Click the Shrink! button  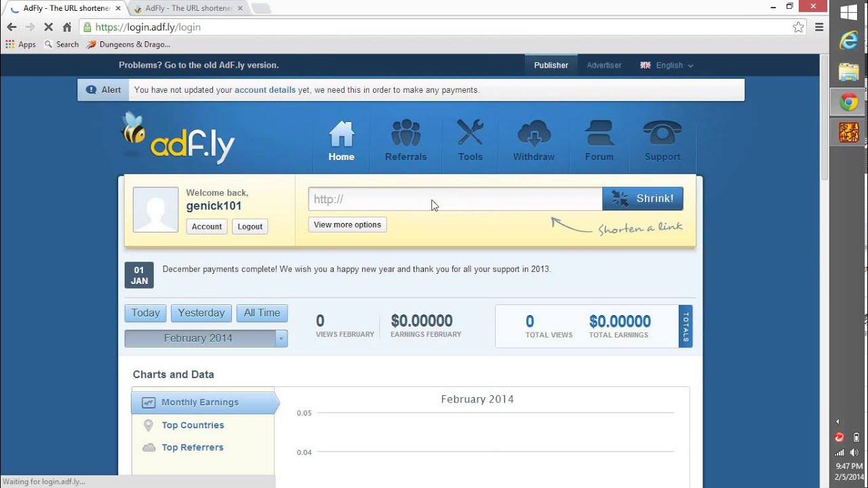[x=642, y=199]
